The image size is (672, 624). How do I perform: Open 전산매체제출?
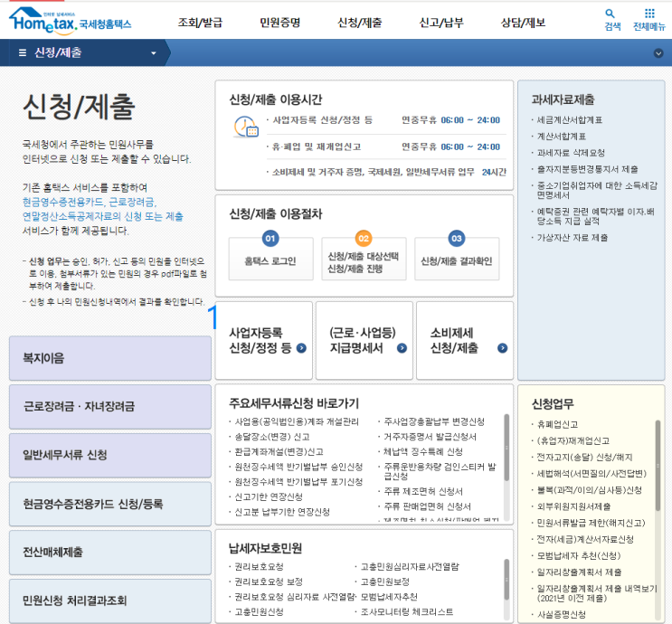[110, 553]
